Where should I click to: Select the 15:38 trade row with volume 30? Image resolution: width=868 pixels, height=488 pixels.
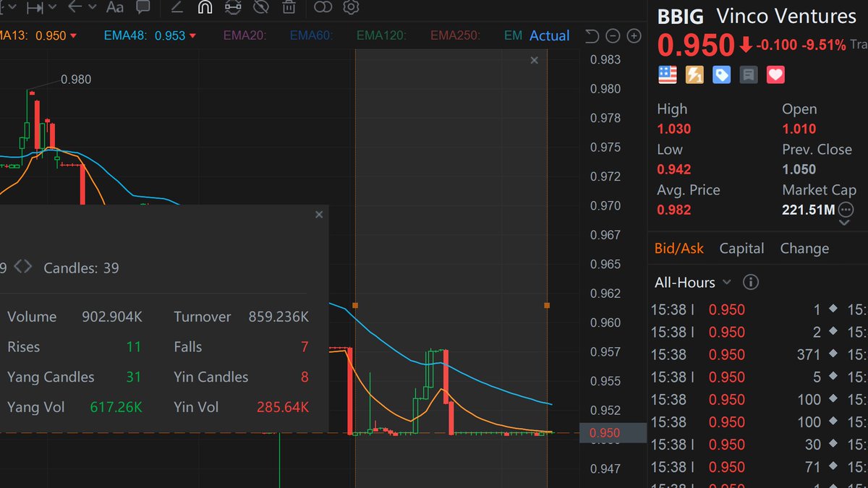coord(757,445)
